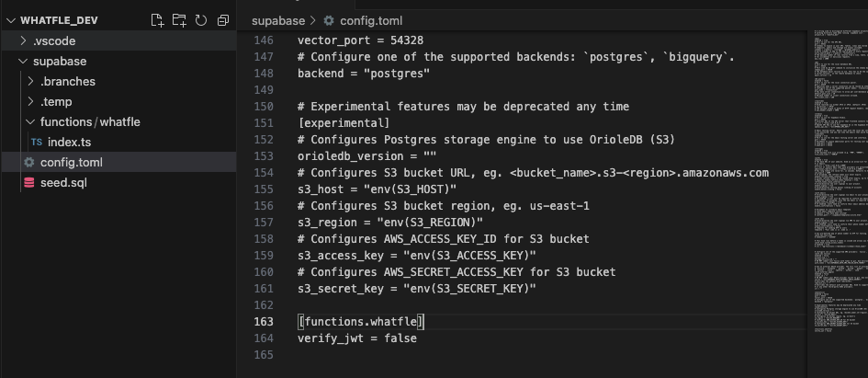Collapse the WHATFLE_DEV root section

[x=12, y=20]
